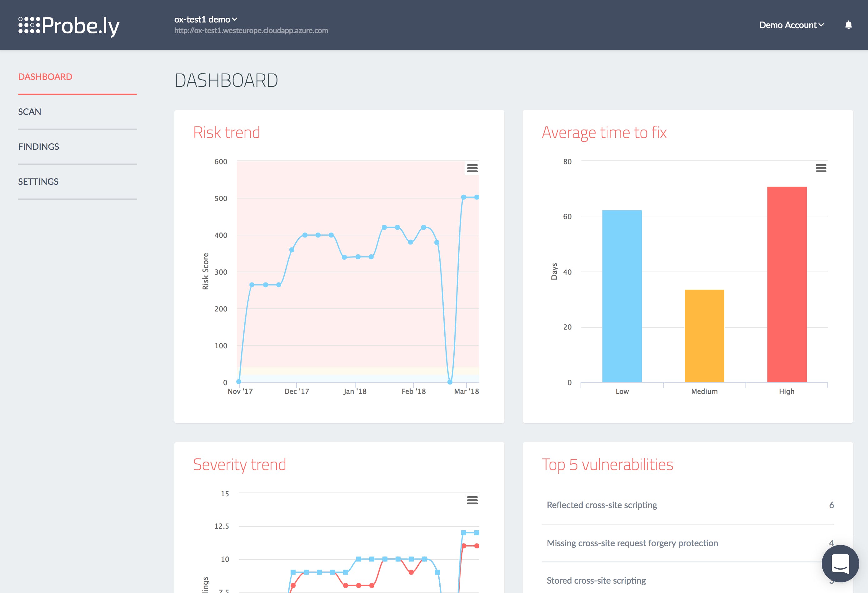Go to the Dashboard menu item

click(45, 77)
